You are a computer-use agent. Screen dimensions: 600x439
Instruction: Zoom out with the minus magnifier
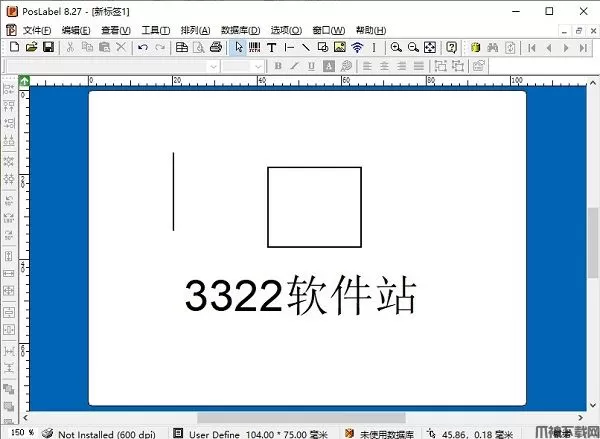(413, 47)
